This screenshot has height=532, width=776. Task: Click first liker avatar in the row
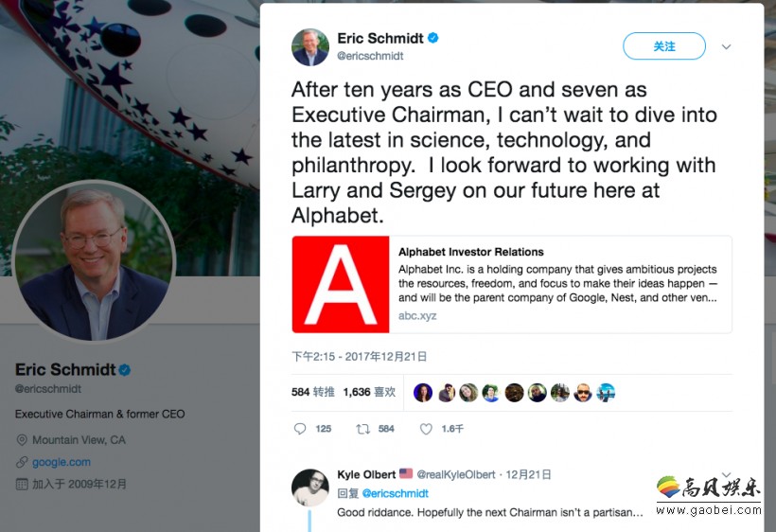point(423,393)
